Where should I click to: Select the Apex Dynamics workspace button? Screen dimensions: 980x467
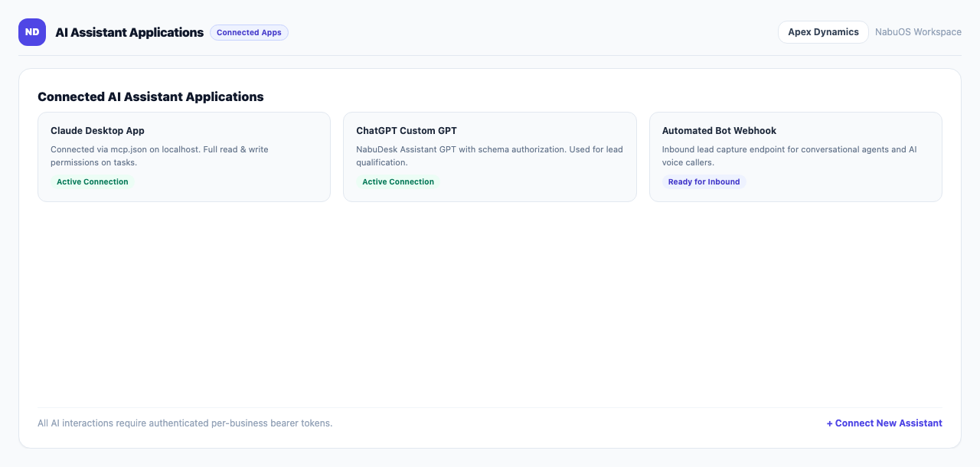[x=823, y=32]
